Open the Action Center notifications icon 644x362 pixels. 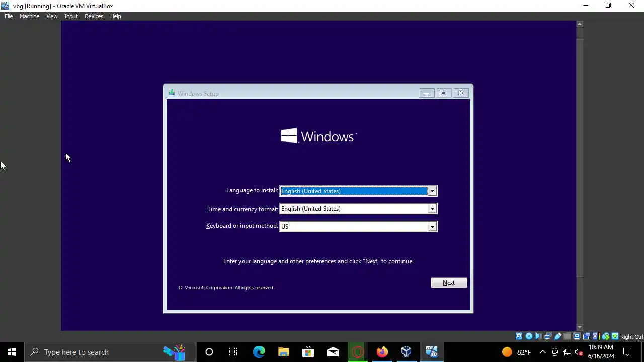pyautogui.click(x=628, y=352)
